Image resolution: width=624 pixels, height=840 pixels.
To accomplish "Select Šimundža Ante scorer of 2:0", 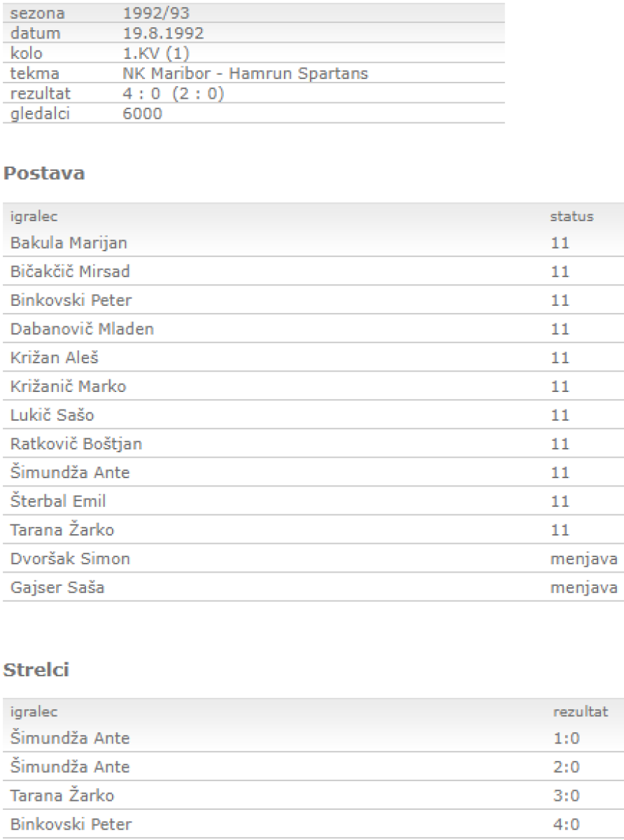I will 70,767.
